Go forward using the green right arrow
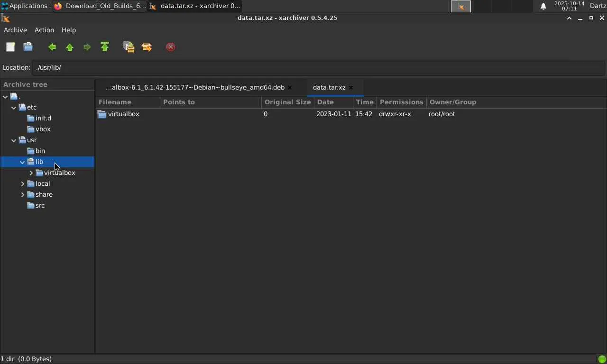Screen dimensions: 607x364 point(87,47)
